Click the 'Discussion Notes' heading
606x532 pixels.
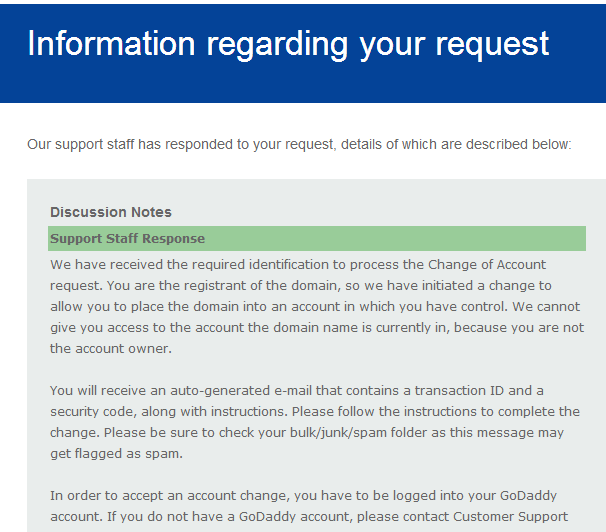[111, 212]
